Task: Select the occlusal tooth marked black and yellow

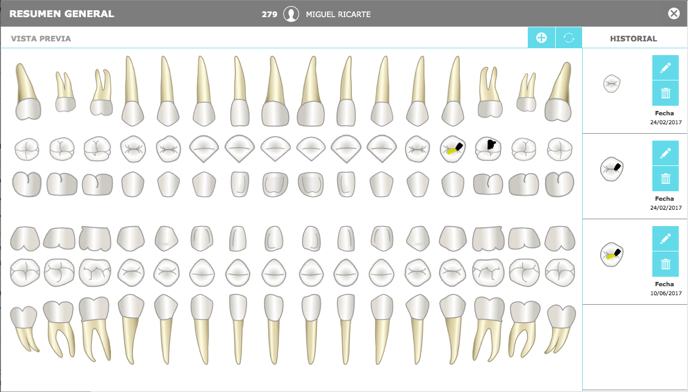Action: pos(453,149)
